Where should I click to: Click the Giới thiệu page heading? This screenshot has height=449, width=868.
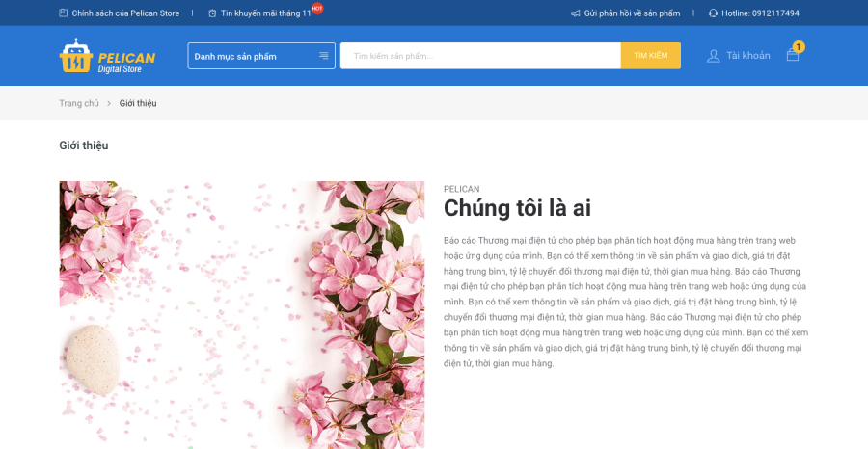tap(84, 145)
